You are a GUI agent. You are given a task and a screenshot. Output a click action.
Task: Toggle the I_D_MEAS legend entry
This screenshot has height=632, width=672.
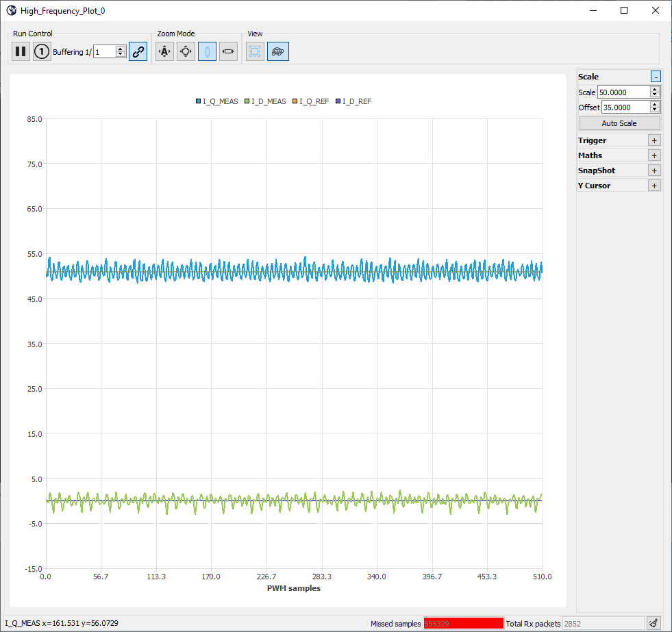(265, 101)
